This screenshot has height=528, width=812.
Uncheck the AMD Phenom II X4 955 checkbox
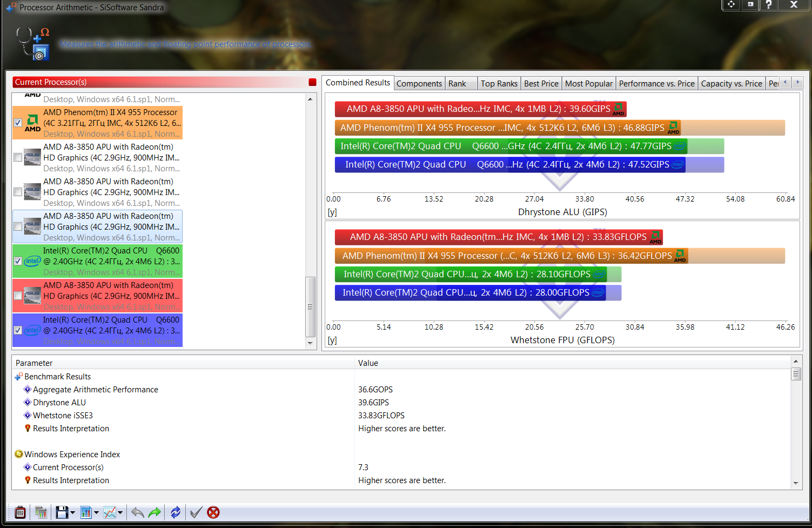[x=18, y=123]
